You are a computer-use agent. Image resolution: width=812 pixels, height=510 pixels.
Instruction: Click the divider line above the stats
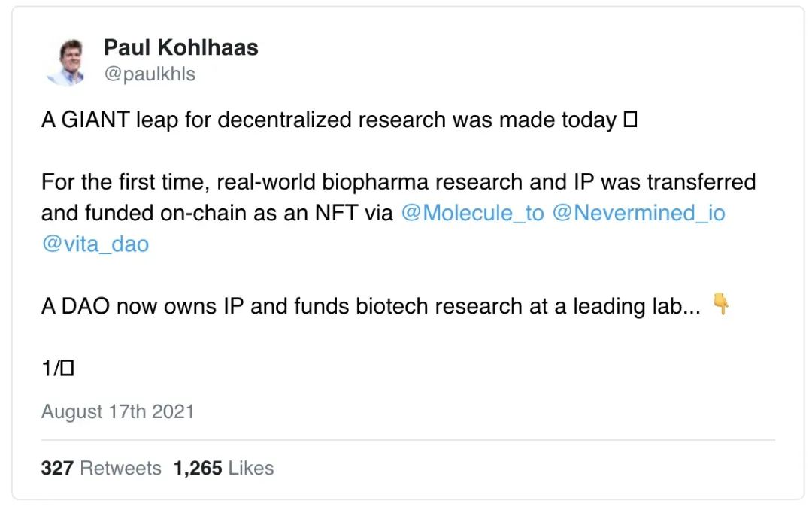[408, 440]
